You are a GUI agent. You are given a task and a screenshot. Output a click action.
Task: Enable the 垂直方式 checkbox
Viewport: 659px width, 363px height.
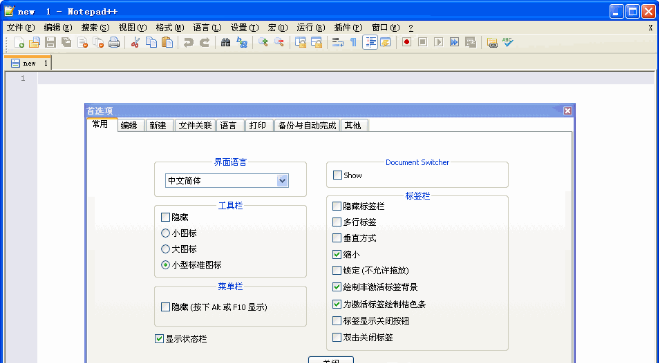point(337,238)
